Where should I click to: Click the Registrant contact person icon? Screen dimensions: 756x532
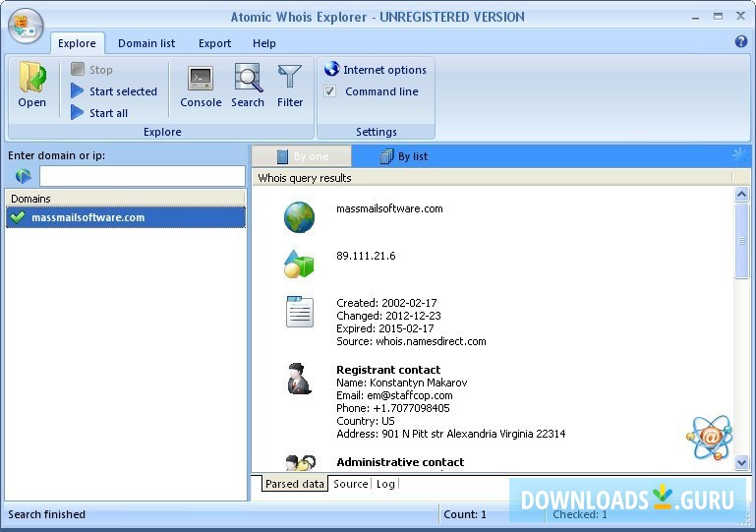point(299,379)
